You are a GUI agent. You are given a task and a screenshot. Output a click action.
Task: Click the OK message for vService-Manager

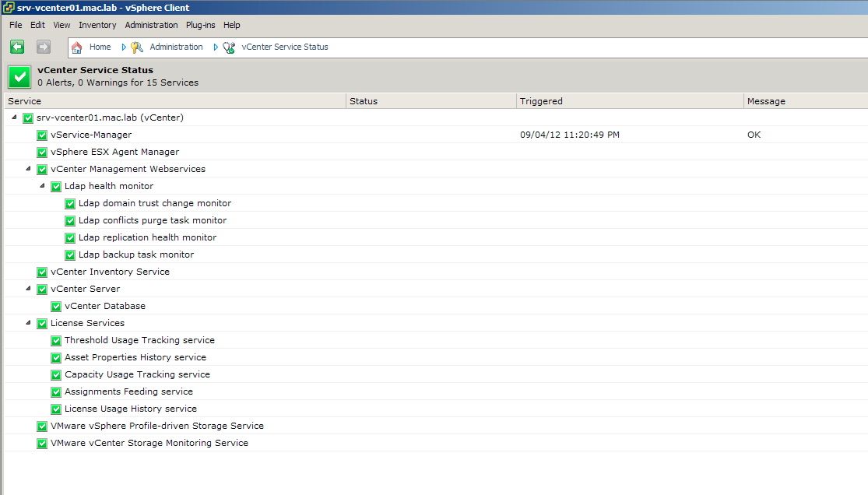click(754, 135)
